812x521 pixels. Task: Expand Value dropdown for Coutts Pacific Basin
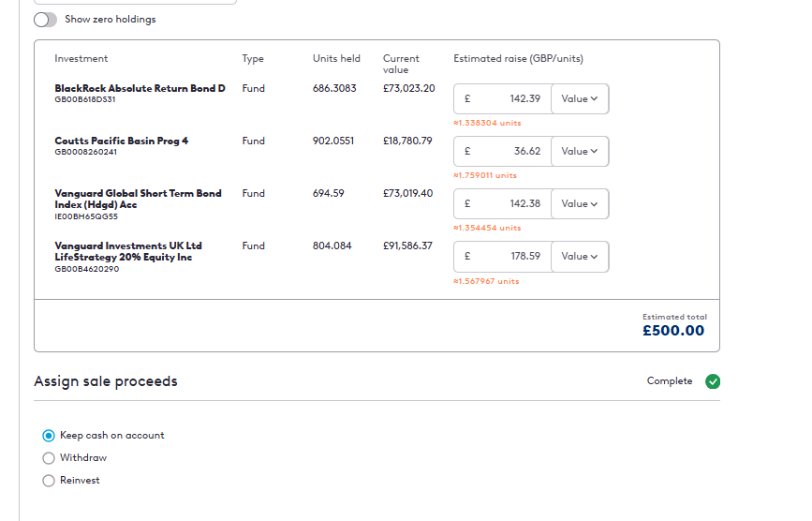coord(580,152)
